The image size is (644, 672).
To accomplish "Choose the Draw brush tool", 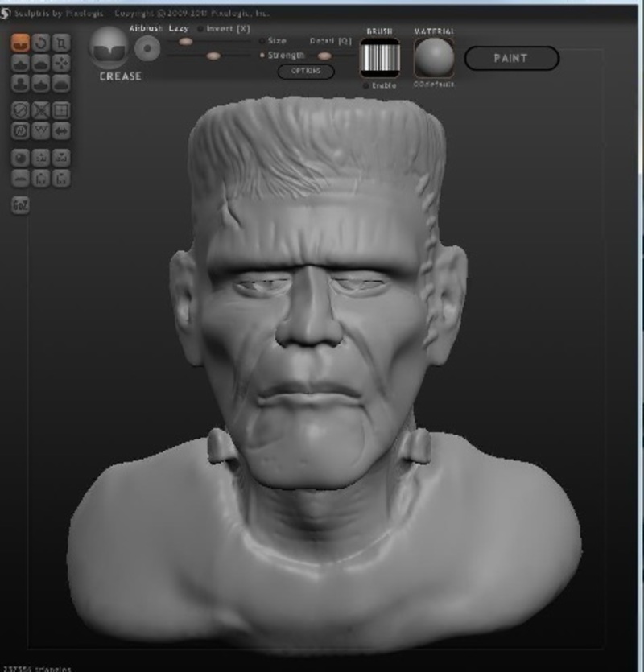I will (20, 64).
